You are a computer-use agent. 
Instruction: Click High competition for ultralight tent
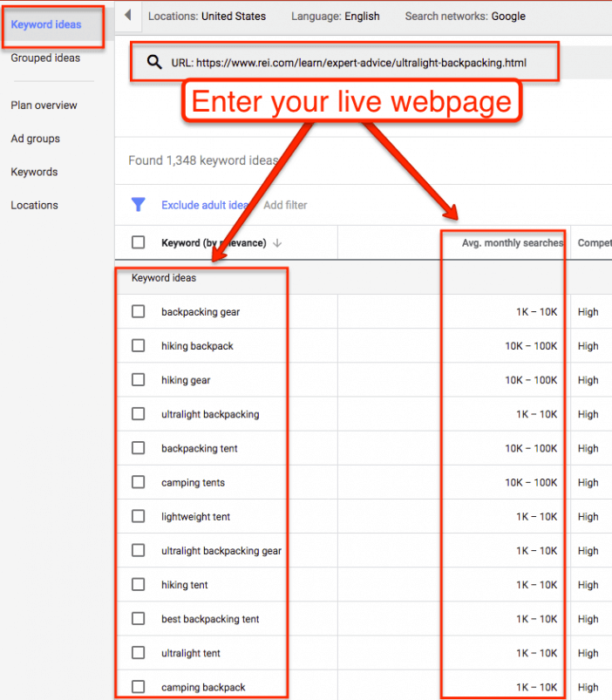tap(588, 653)
